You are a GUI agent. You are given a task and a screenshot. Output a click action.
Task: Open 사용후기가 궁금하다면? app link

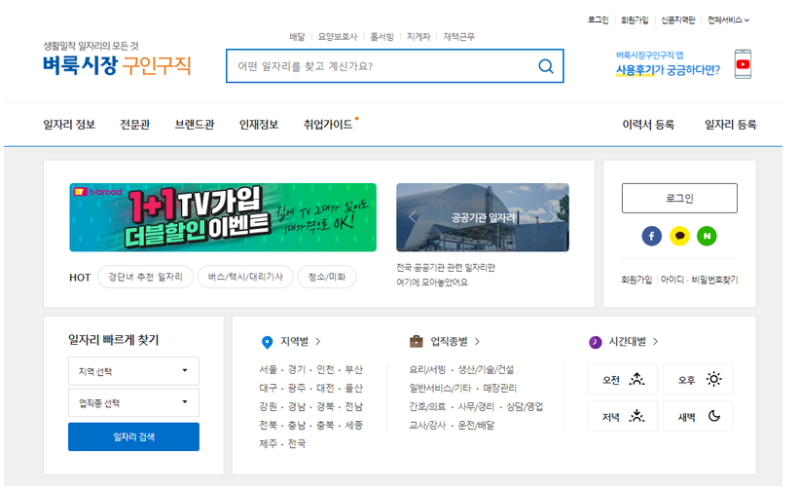click(x=668, y=70)
